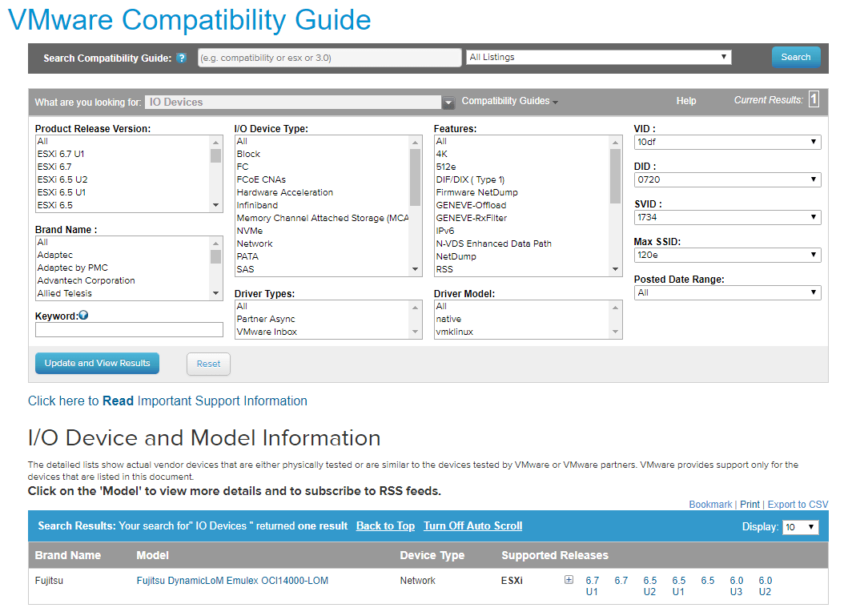The height and width of the screenshot is (616, 852).
Task: Click the Supported Releases column header
Action: coord(555,555)
